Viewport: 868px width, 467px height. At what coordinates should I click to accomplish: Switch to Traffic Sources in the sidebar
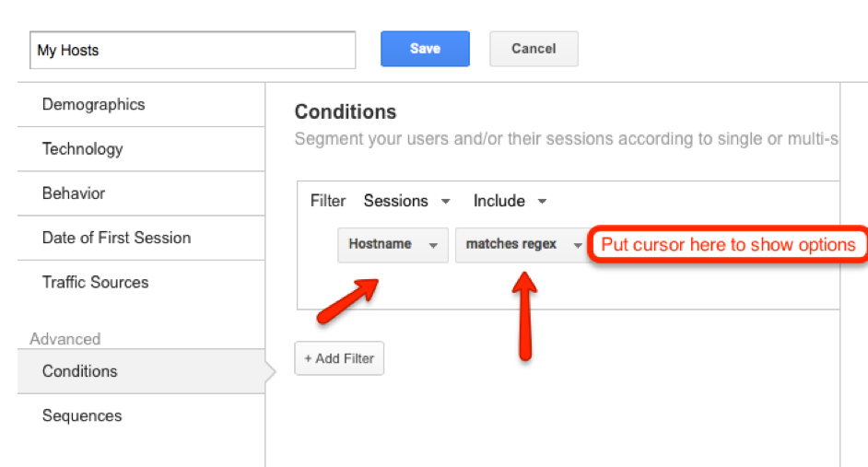95,282
